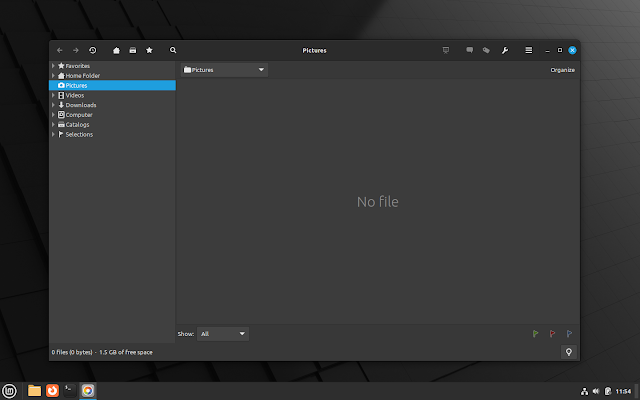Open the network tray icon

point(584,391)
